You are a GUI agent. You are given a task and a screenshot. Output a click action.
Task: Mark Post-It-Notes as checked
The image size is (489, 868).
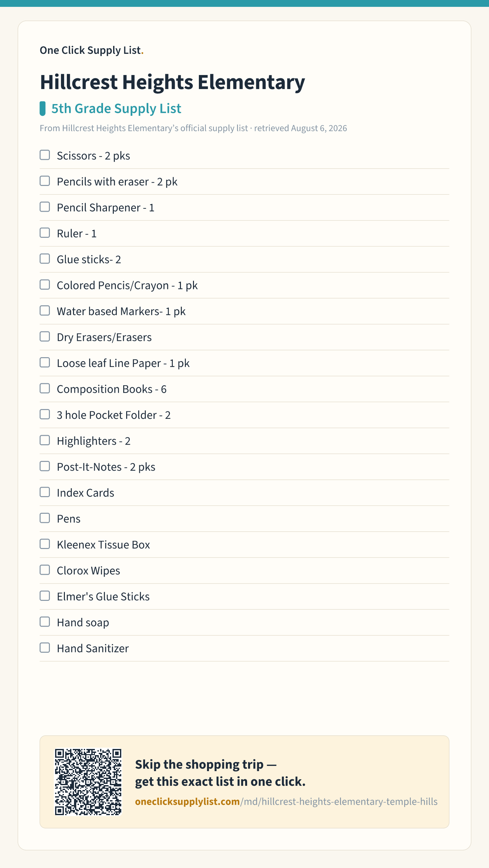(x=45, y=466)
